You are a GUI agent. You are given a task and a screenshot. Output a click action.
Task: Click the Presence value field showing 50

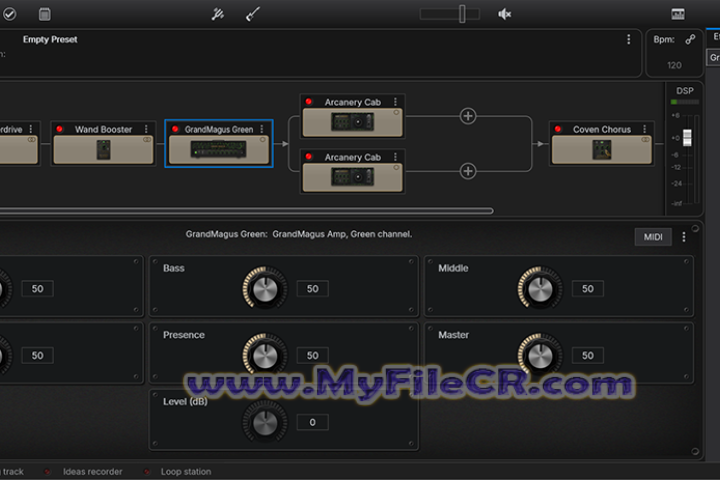[312, 355]
